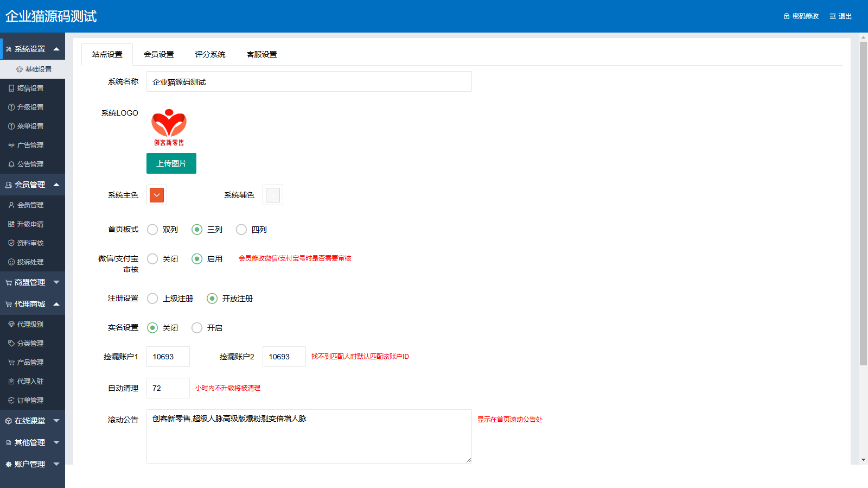Image resolution: width=868 pixels, height=488 pixels.
Task: Expand the 商盟管理 sidebar group
Action: 56,282
